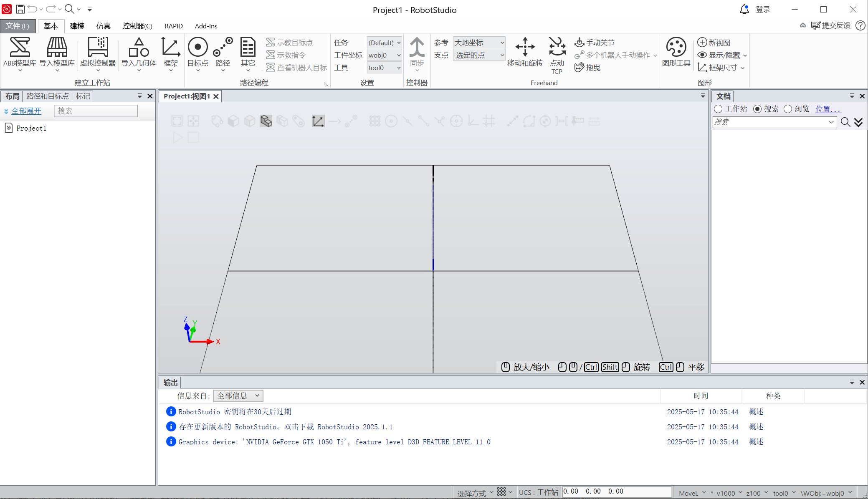The height and width of the screenshot is (499, 868).
Task: Click the 存在更新版本 update message
Action: coord(286,427)
